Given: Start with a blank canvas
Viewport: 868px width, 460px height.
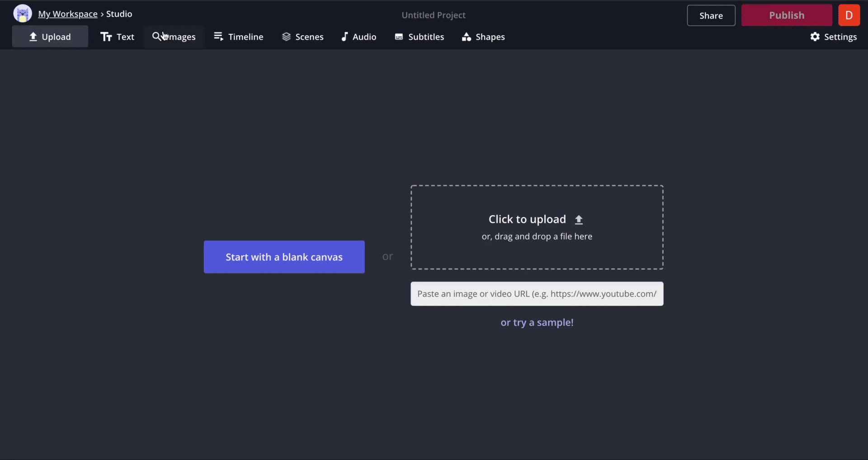Looking at the screenshot, I should click(284, 257).
